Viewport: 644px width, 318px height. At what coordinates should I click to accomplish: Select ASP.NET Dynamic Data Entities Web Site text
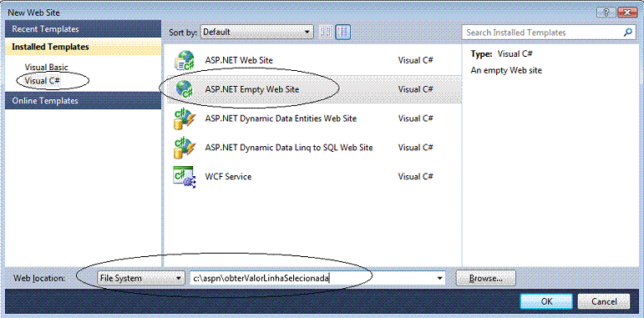[x=281, y=119]
